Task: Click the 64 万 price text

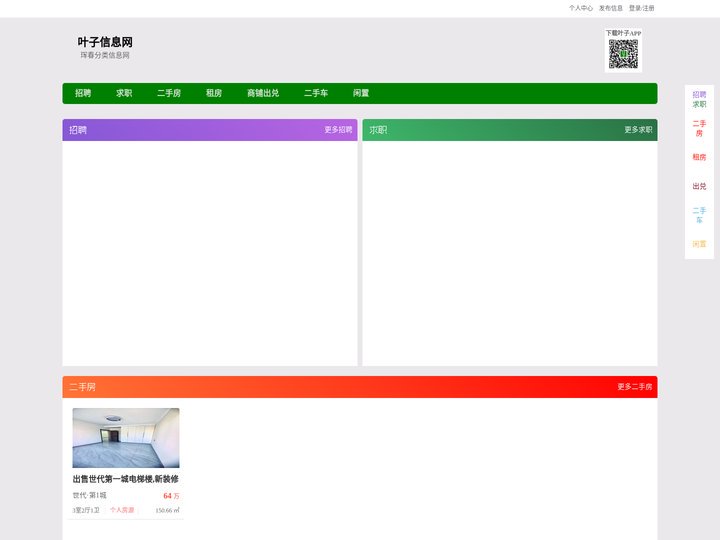Action: point(171,496)
